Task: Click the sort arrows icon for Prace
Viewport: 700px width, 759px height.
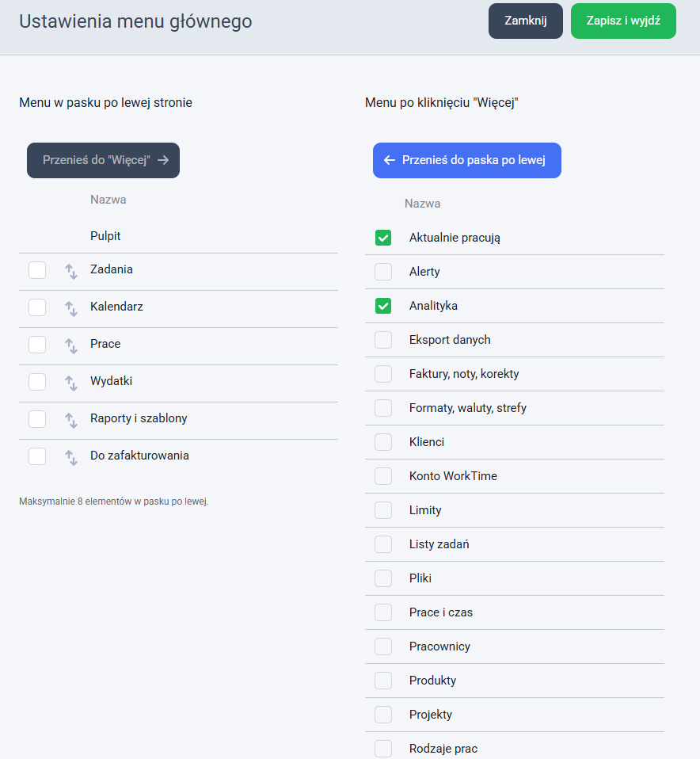Action: tap(71, 346)
